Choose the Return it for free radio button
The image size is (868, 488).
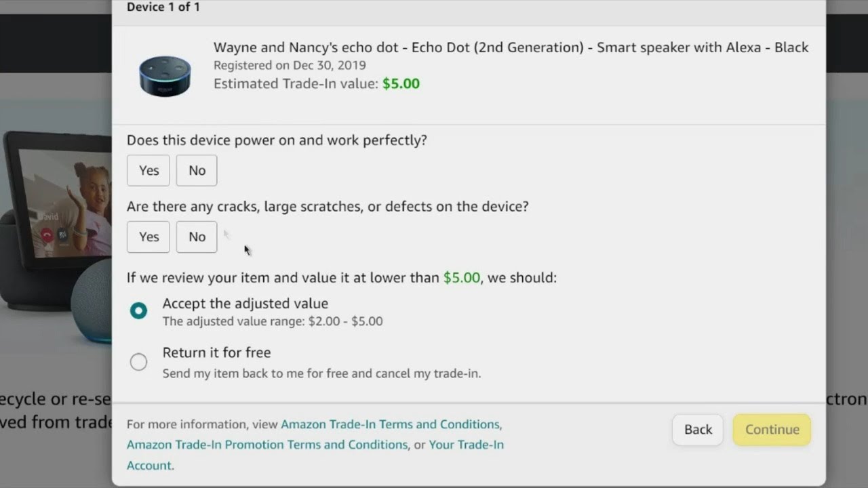[138, 362]
